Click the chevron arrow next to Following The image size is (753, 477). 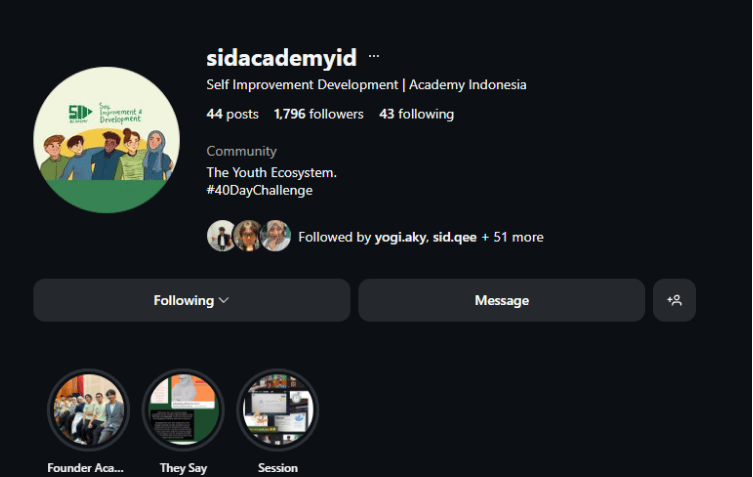(x=224, y=300)
